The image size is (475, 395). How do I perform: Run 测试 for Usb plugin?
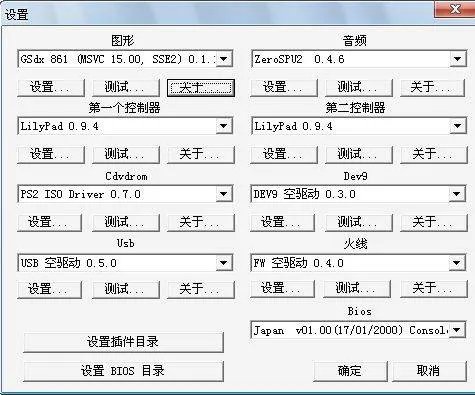126,289
